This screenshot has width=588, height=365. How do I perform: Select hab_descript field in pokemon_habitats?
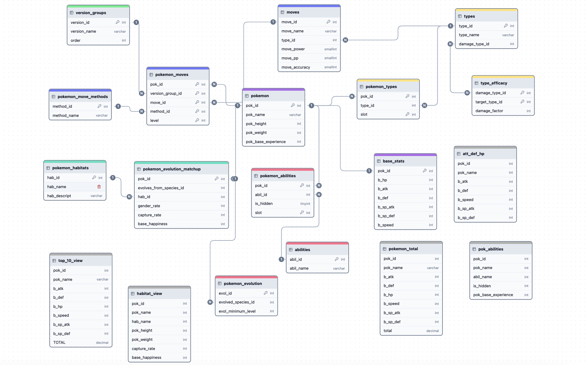[x=75, y=196]
